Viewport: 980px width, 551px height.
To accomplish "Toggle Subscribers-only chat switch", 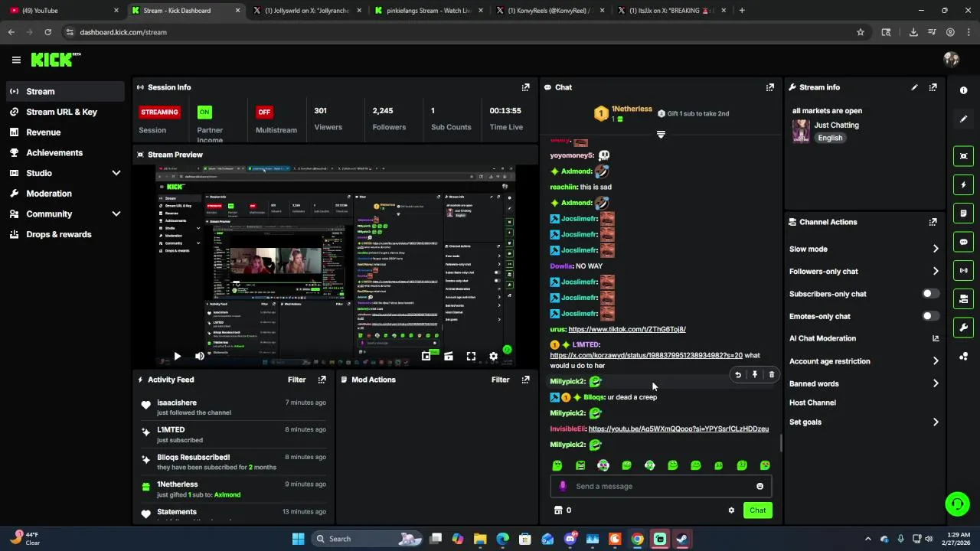I will tap(930, 294).
